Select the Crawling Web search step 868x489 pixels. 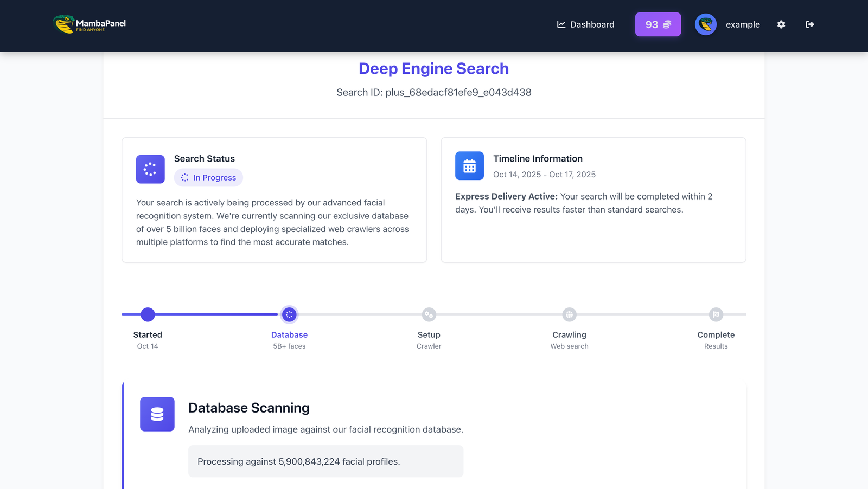tap(569, 314)
